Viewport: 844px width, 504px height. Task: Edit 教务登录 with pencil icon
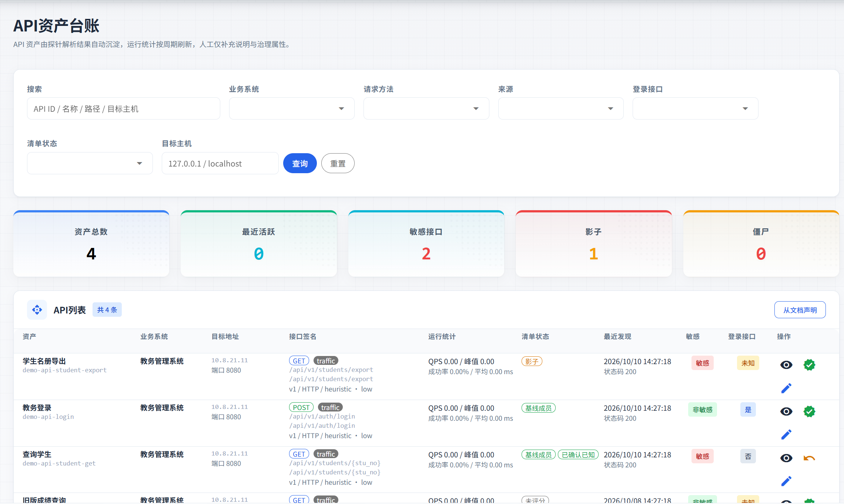786,434
